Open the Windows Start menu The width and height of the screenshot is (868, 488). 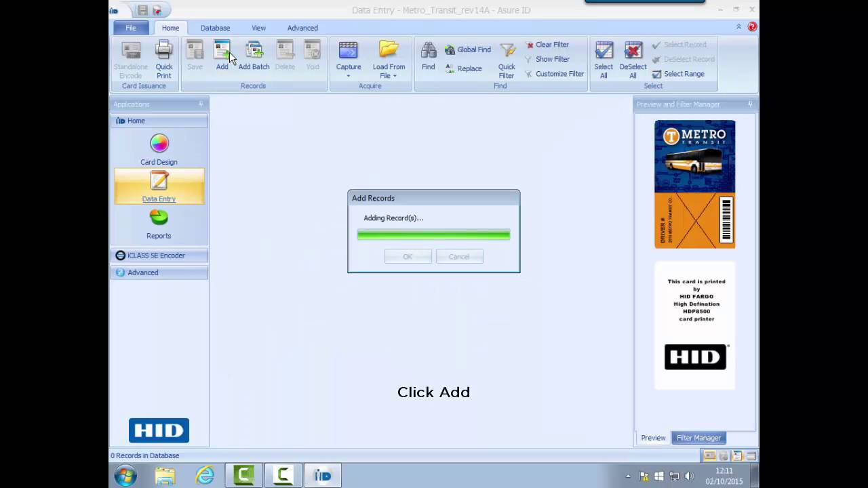point(125,476)
